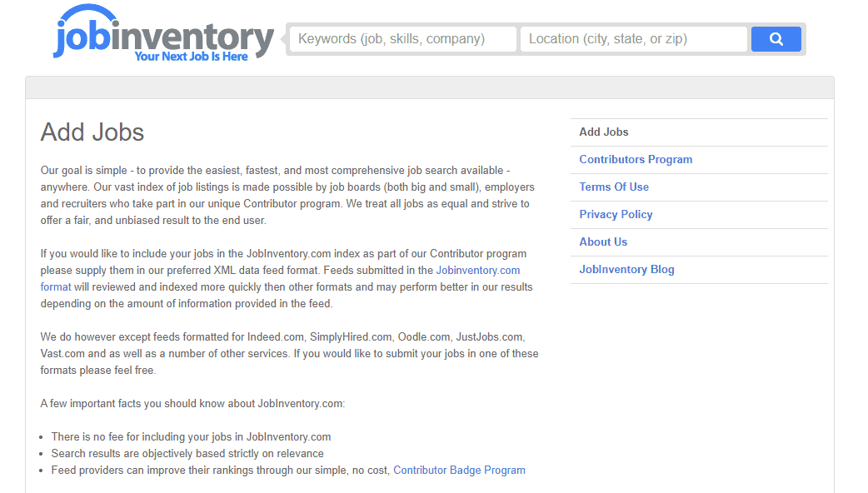Image resolution: width=868 pixels, height=493 pixels.
Task: Open the JobInventory Blog
Action: [626, 269]
